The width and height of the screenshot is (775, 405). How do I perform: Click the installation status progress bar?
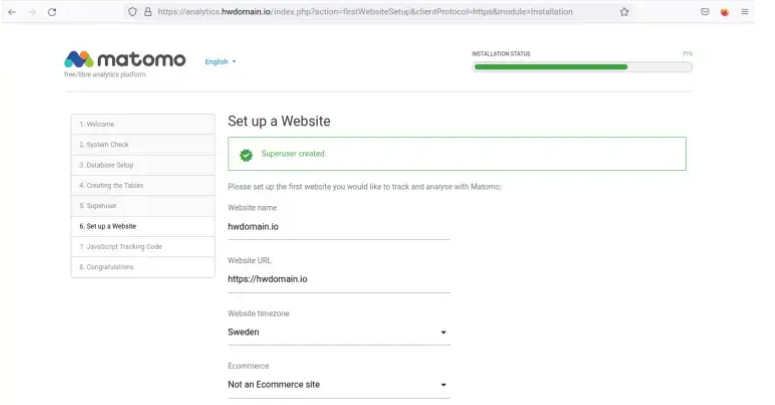(582, 67)
